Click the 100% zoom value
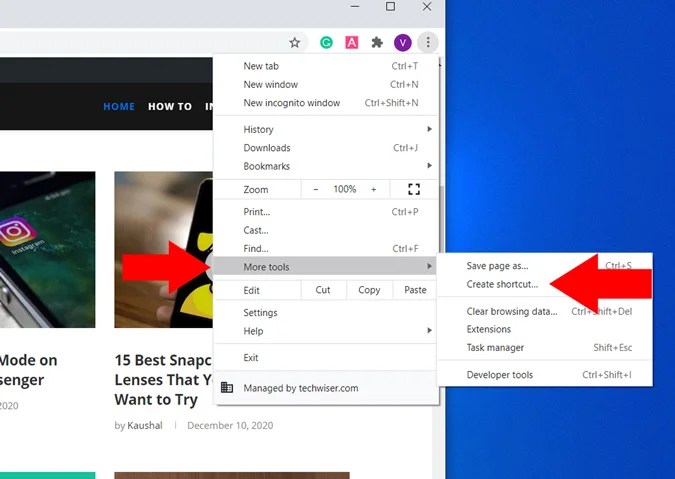Viewport: 675px width, 479px height. click(x=344, y=189)
